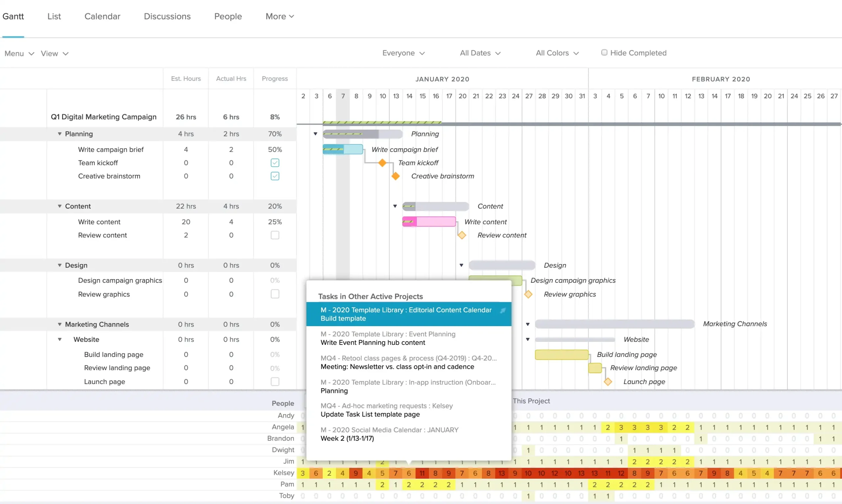
Task: Select the Creative brainstorm milestone diamond
Action: [x=395, y=176]
